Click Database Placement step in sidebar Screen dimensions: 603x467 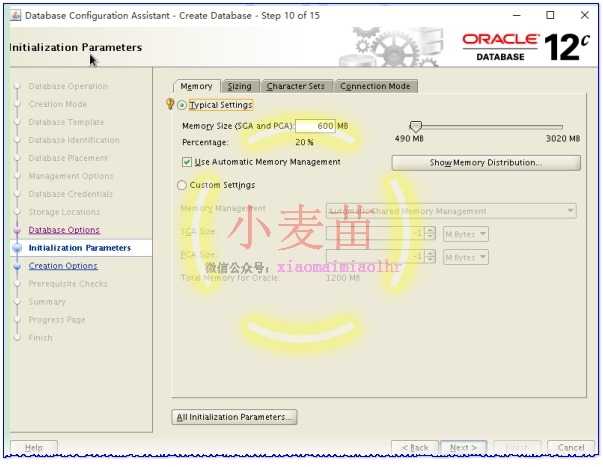coord(68,158)
